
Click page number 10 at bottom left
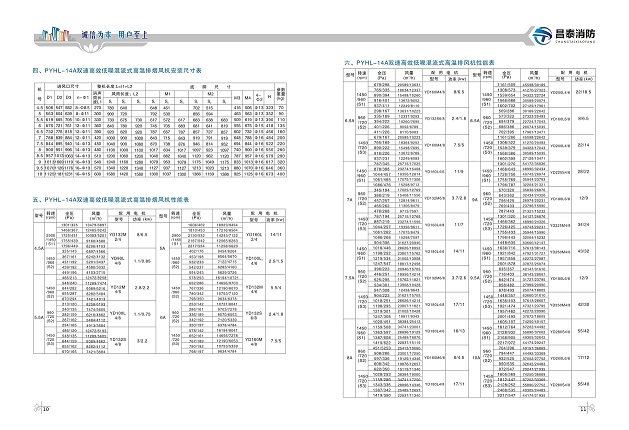point(46,409)
